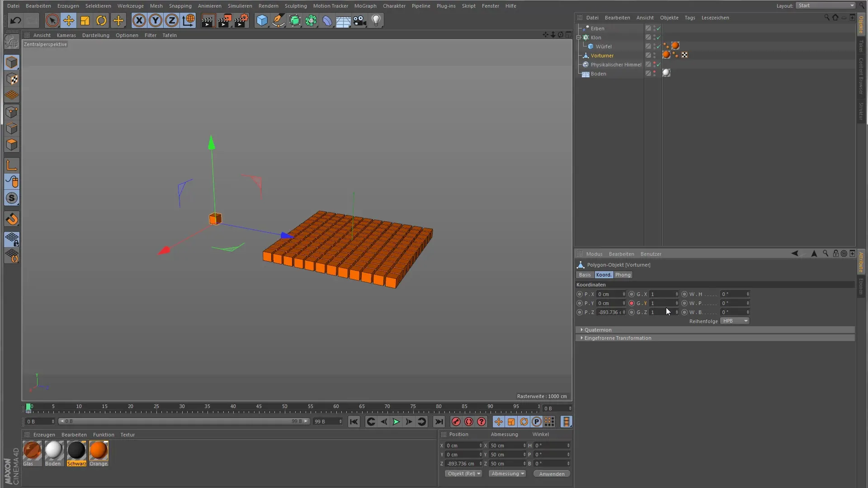Open the array modeling objects icon
The width and height of the screenshot is (868, 488).
311,20
